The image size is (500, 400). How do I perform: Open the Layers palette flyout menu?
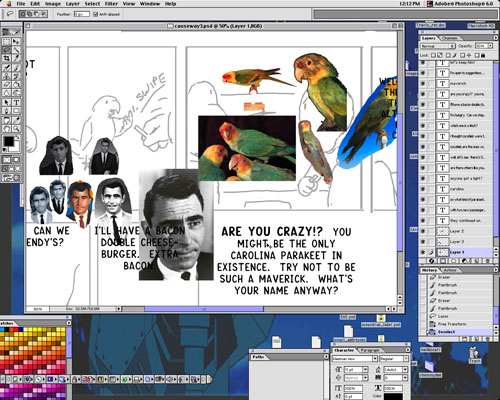click(495, 38)
